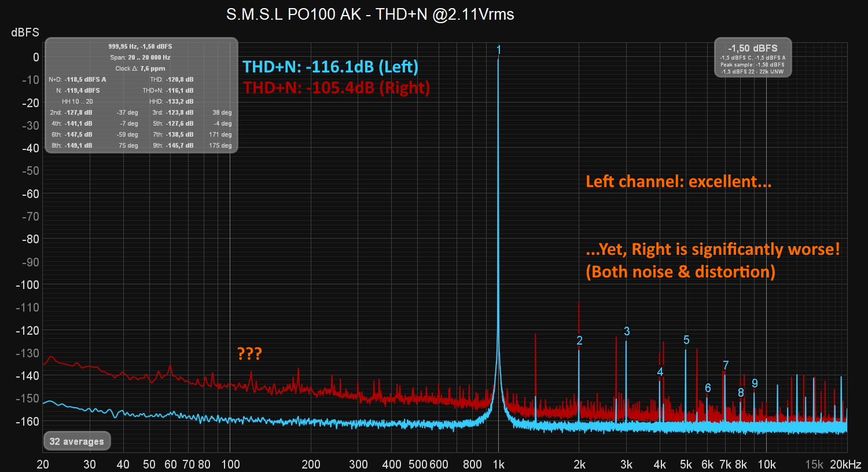
Task: Click the chart title "S.M.S.L PO100 AK - THD+N @2.11Vrms"
Action: [370, 14]
